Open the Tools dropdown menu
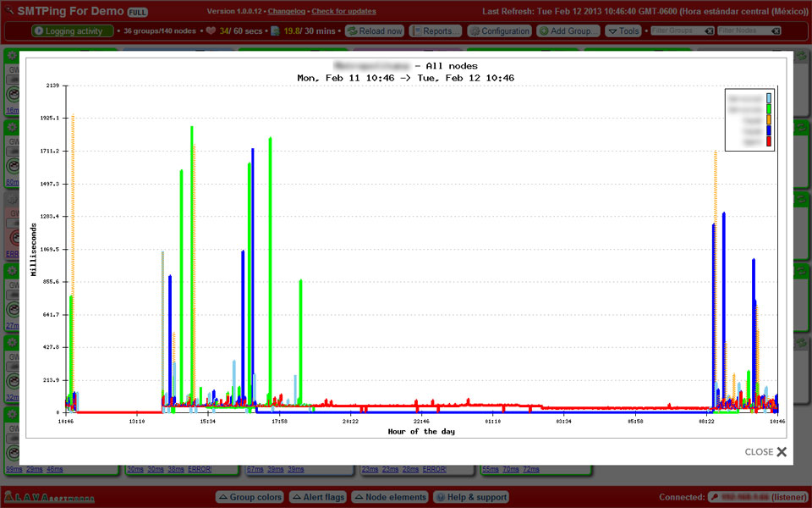 coord(623,31)
